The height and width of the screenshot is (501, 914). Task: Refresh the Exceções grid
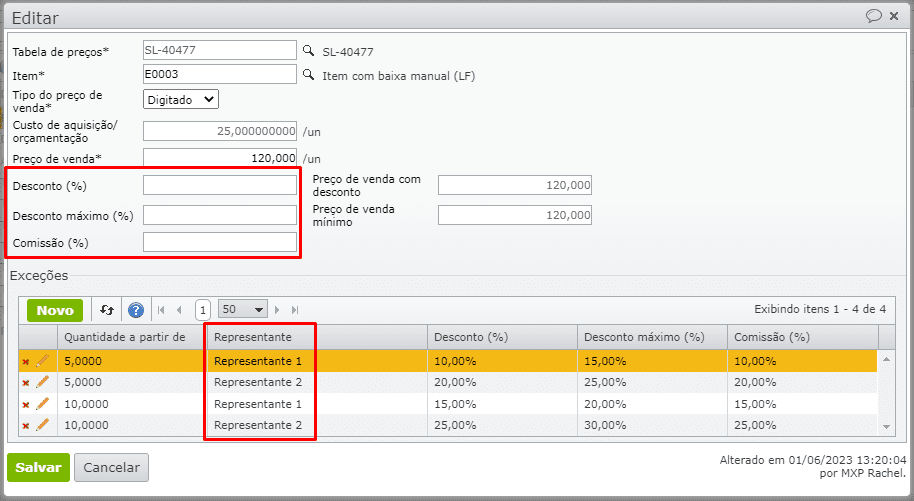coord(107,310)
